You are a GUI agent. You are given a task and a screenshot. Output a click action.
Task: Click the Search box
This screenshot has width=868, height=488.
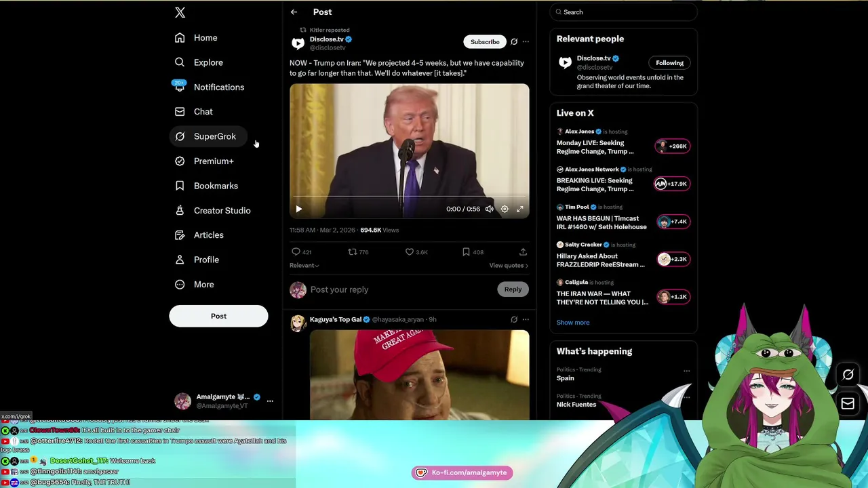click(x=623, y=12)
